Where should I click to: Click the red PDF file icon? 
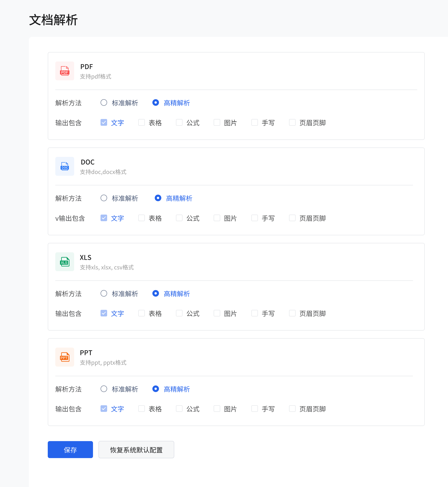click(x=65, y=71)
